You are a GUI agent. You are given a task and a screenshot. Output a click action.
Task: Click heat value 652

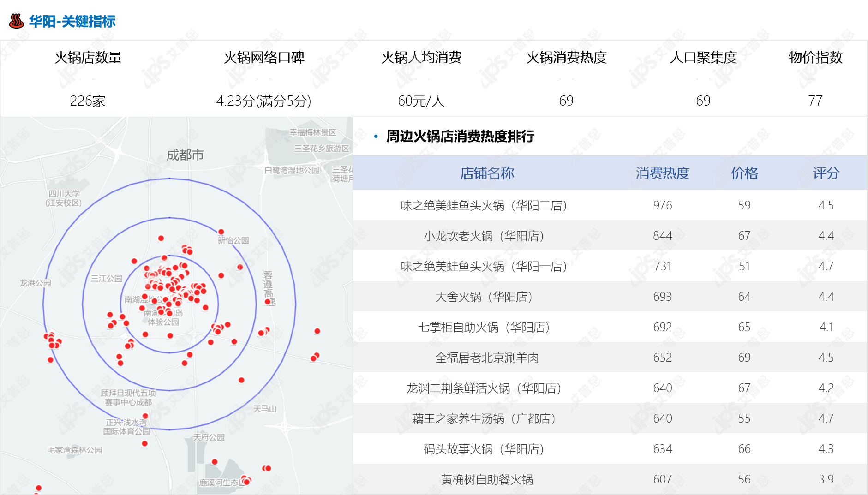pyautogui.click(x=662, y=358)
